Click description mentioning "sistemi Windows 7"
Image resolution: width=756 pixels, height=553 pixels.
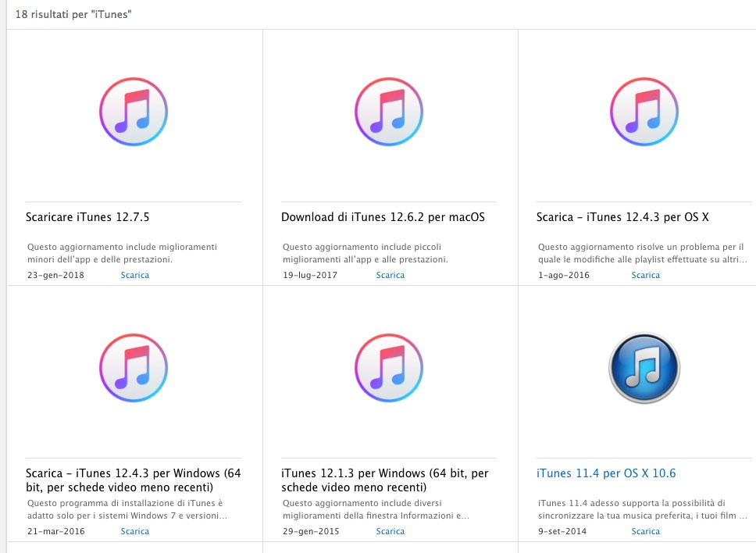tap(127, 509)
